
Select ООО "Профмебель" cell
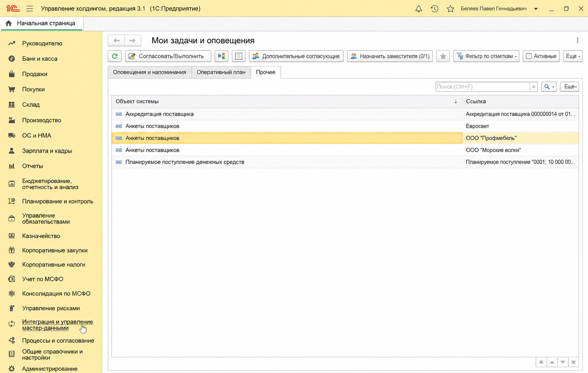point(520,138)
